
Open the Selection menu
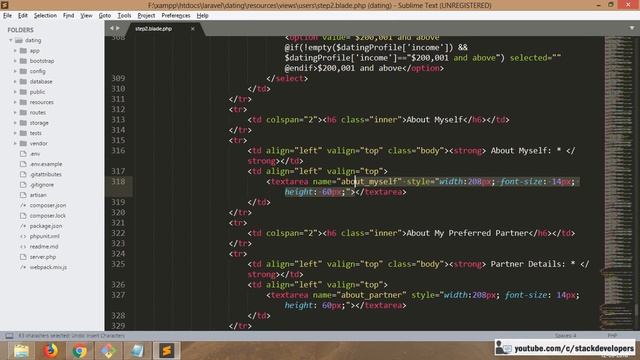coord(45,16)
